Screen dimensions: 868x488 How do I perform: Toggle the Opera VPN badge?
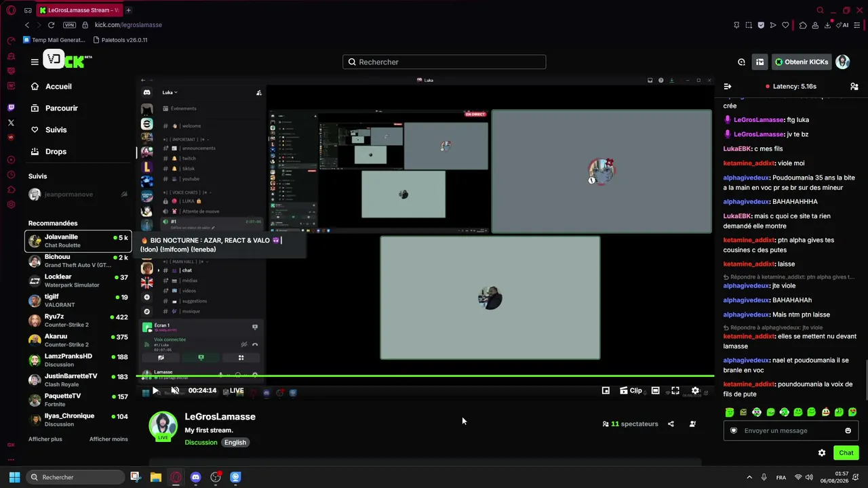(69, 25)
